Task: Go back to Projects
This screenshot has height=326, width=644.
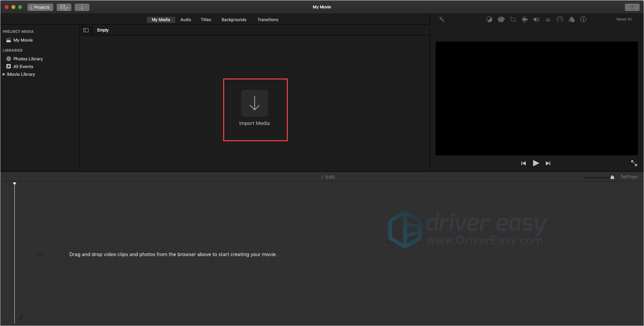Action: coord(40,7)
